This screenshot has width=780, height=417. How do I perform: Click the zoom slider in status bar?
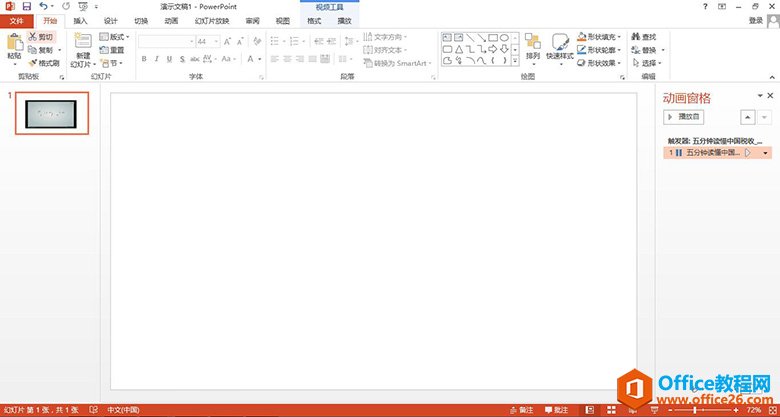697,410
